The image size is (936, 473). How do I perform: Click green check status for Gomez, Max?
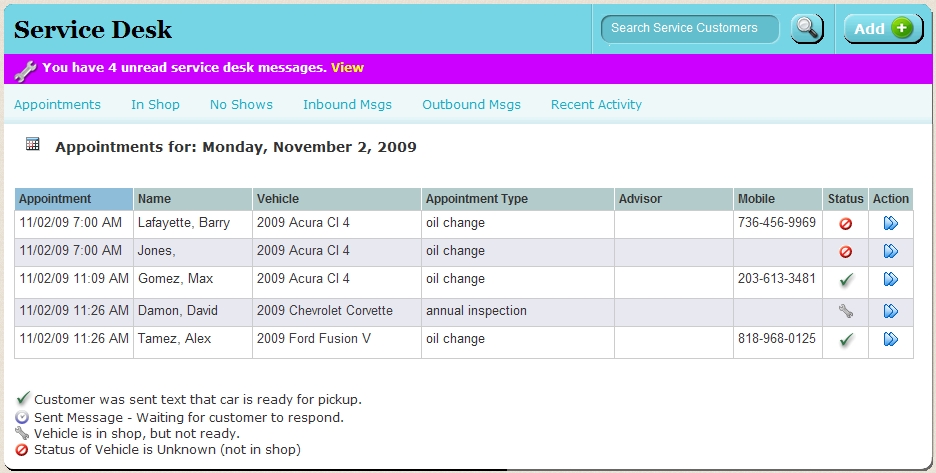tap(846, 280)
